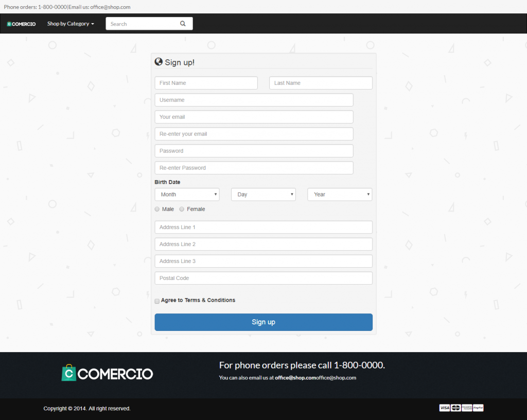This screenshot has width=527, height=420.
Task: Click the American Express payment icon
Action: (x=467, y=408)
